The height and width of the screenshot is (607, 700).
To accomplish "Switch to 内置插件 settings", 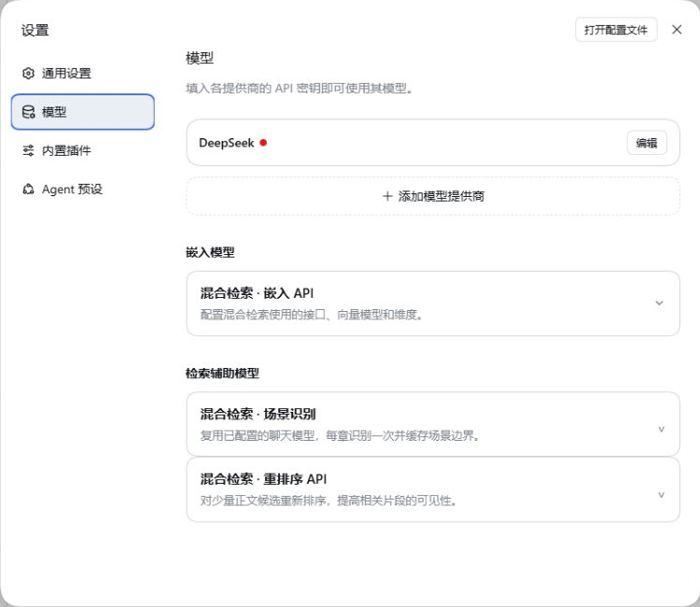I will [x=82, y=150].
